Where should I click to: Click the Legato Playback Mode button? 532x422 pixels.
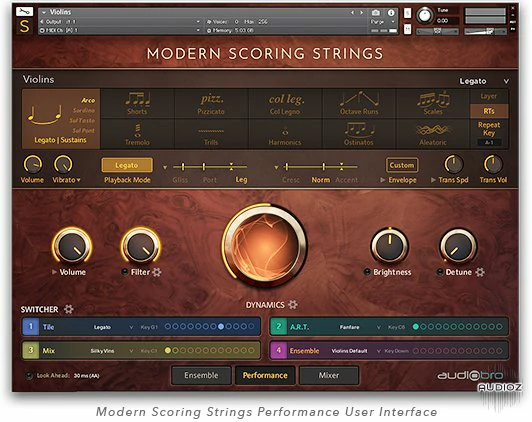pos(127,165)
